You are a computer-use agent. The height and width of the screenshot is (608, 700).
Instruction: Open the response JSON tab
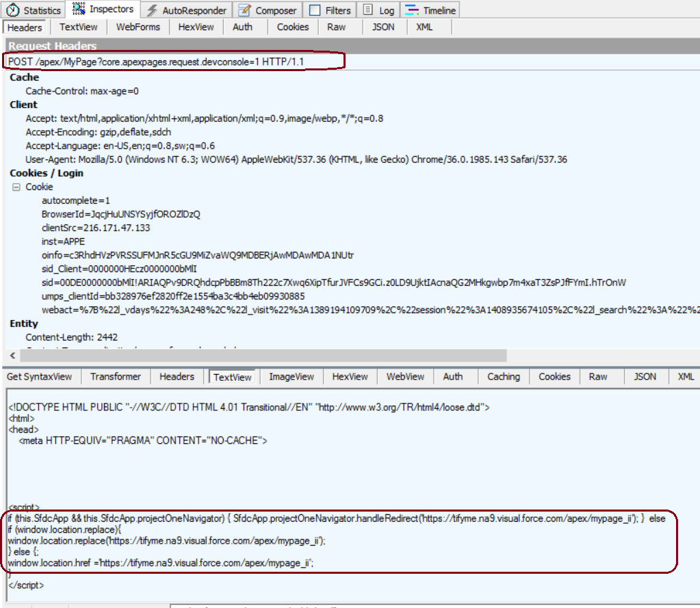(x=645, y=376)
